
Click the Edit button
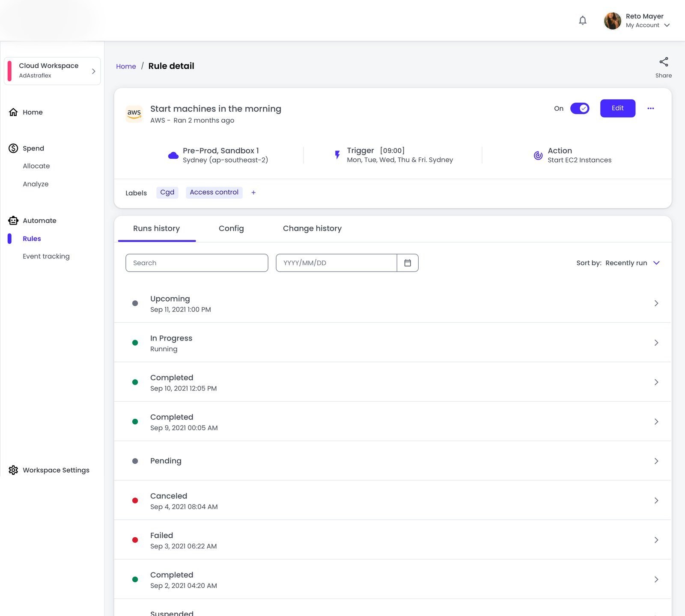tap(617, 108)
